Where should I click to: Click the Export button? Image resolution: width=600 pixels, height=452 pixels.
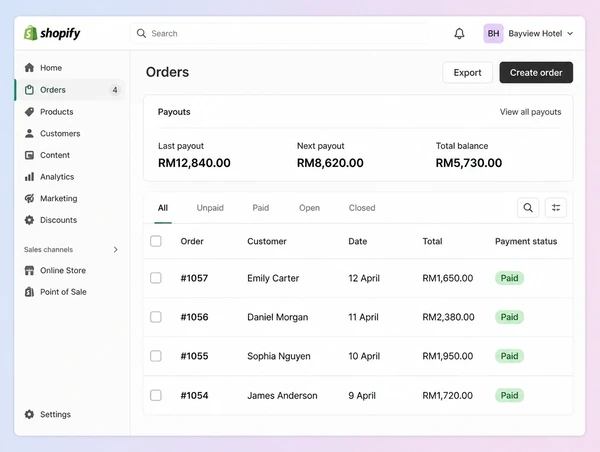pyautogui.click(x=467, y=72)
